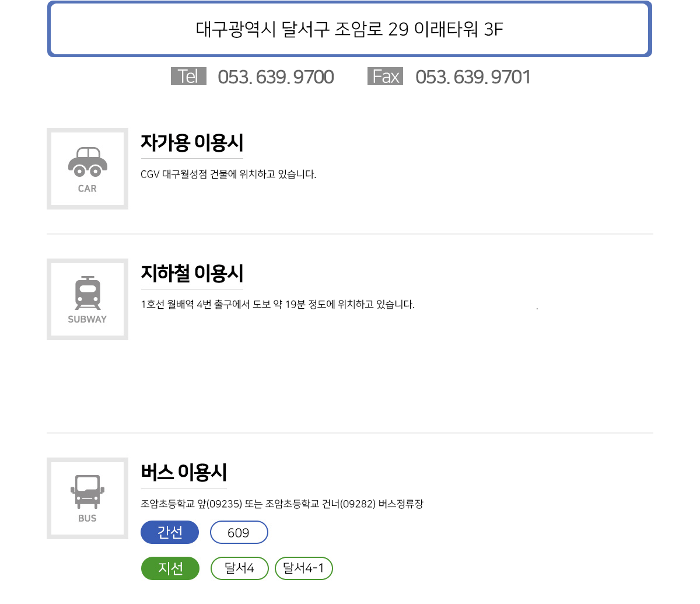Viewport: 700px width, 604px height.
Task: Click the 자가용 이용시 heading
Action: pos(192,142)
